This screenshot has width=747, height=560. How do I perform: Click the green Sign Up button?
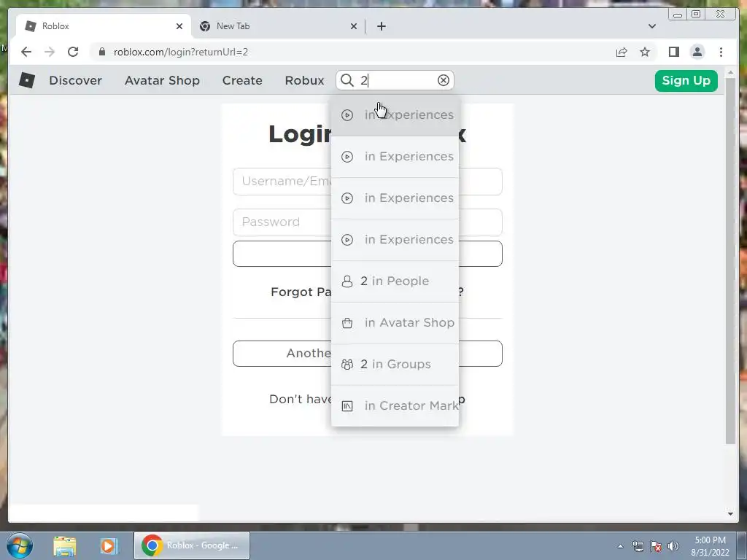click(x=686, y=80)
